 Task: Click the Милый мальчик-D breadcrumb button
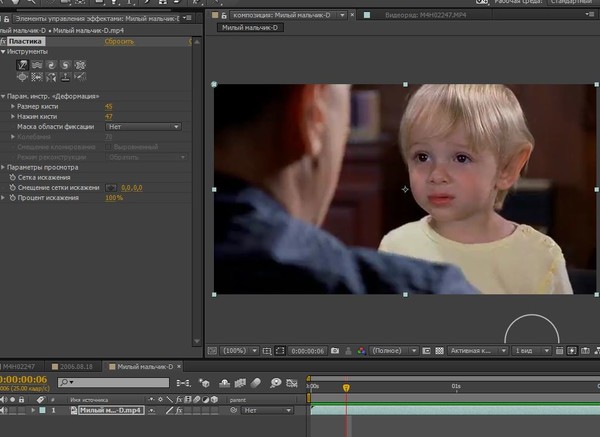point(250,28)
